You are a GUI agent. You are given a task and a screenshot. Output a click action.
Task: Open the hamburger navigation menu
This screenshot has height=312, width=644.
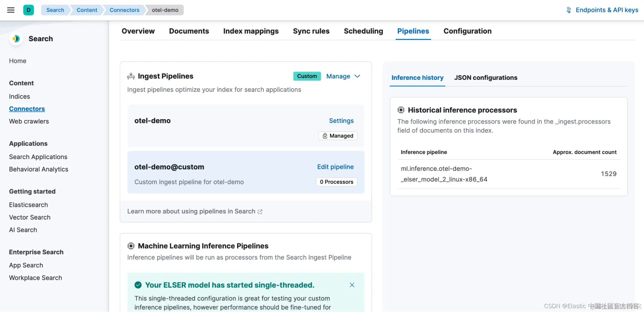[x=11, y=10]
